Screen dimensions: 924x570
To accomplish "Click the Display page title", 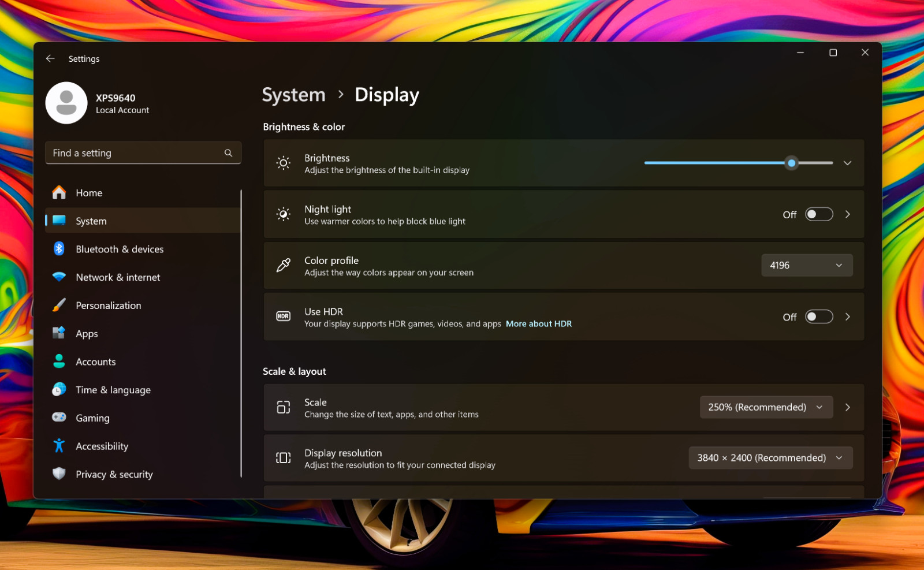I will click(x=387, y=95).
